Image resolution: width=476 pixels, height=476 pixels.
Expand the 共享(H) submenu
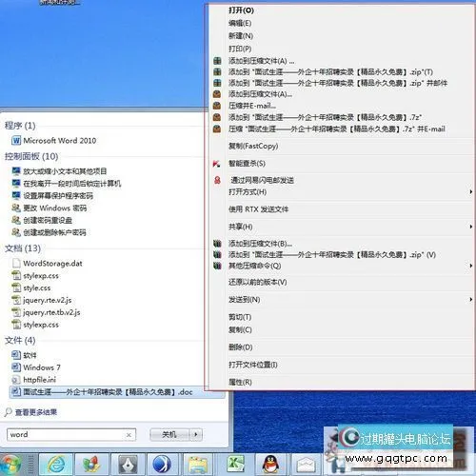(471, 227)
